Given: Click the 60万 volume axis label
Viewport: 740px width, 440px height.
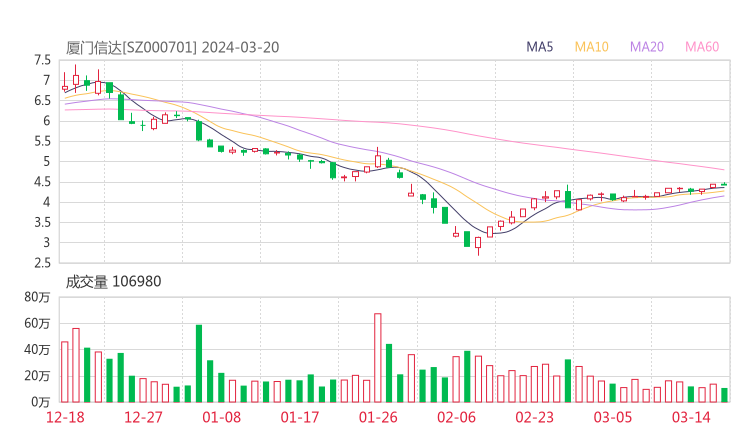Looking at the screenshot, I should point(37,323).
